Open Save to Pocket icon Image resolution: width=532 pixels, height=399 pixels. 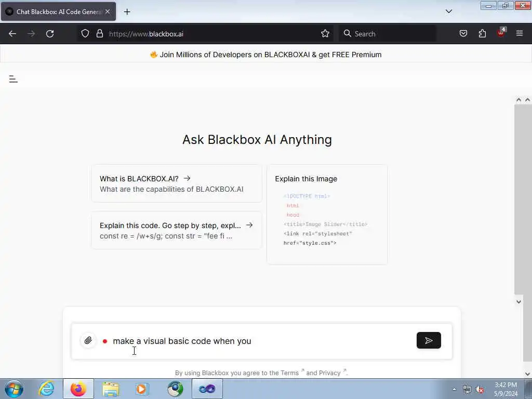(x=463, y=34)
